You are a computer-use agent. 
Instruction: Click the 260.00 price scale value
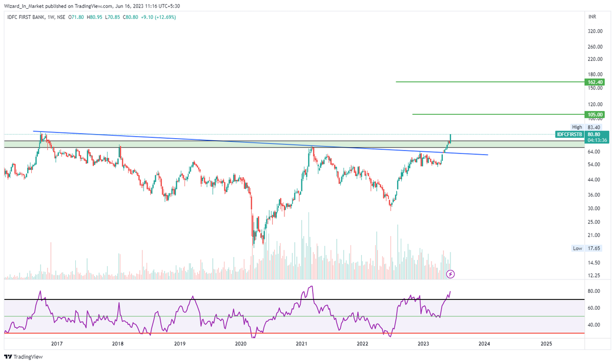click(596, 47)
